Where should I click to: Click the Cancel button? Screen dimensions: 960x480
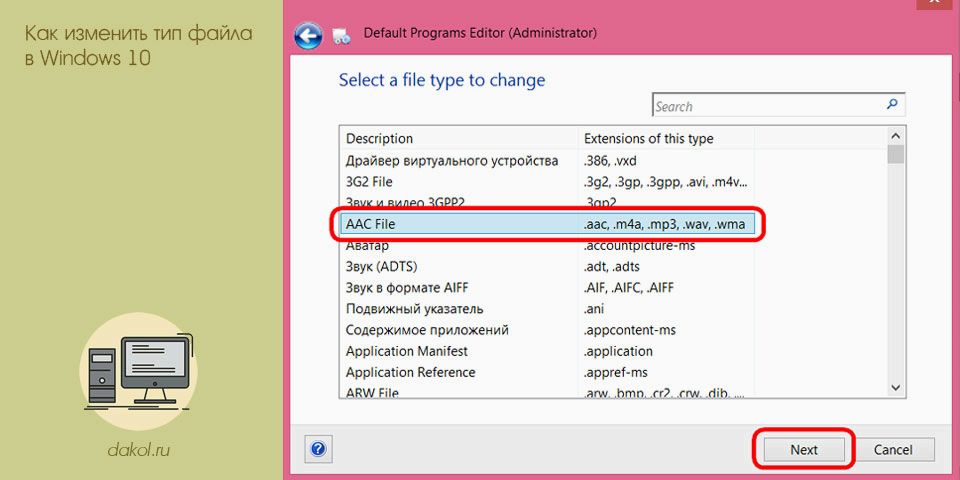(x=893, y=450)
